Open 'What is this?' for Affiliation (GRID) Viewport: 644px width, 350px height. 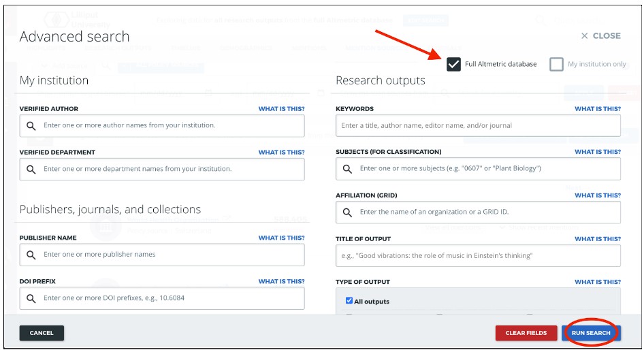598,195
